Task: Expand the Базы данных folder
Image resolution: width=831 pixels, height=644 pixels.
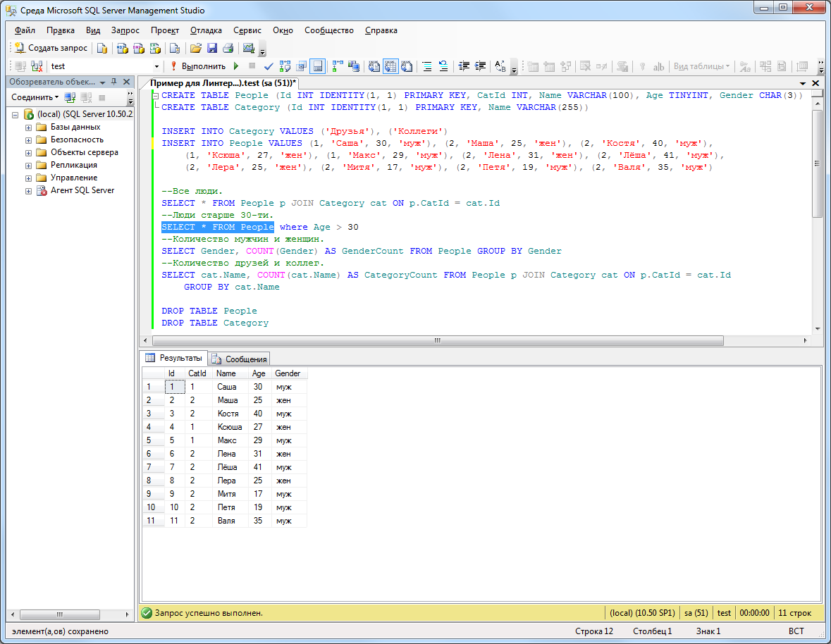Action: [x=29, y=128]
